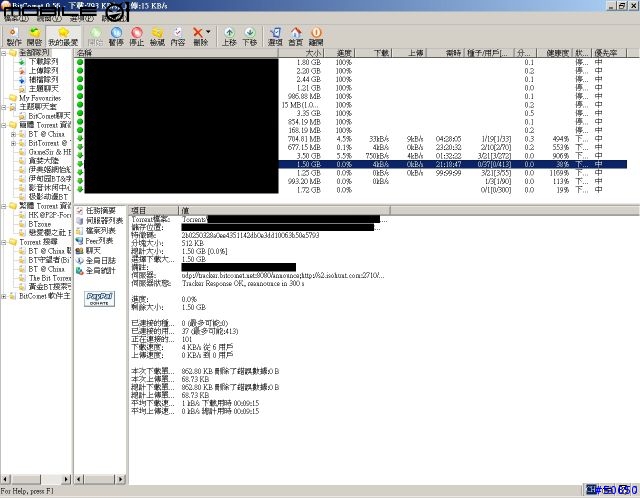Collapse the Torrent 搜尋 tree node

[x=4, y=242]
